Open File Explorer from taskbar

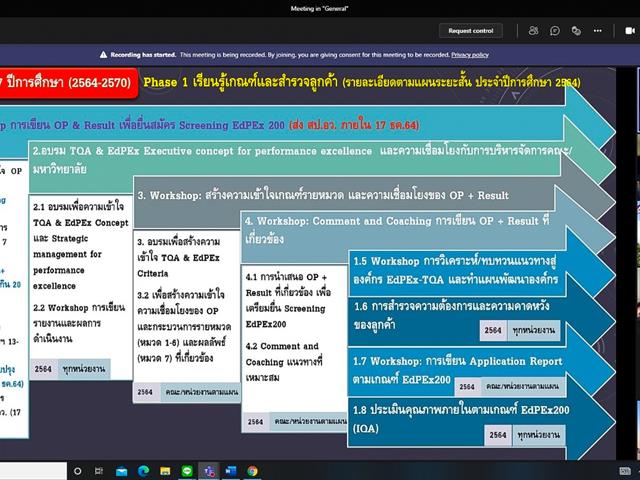click(165, 471)
